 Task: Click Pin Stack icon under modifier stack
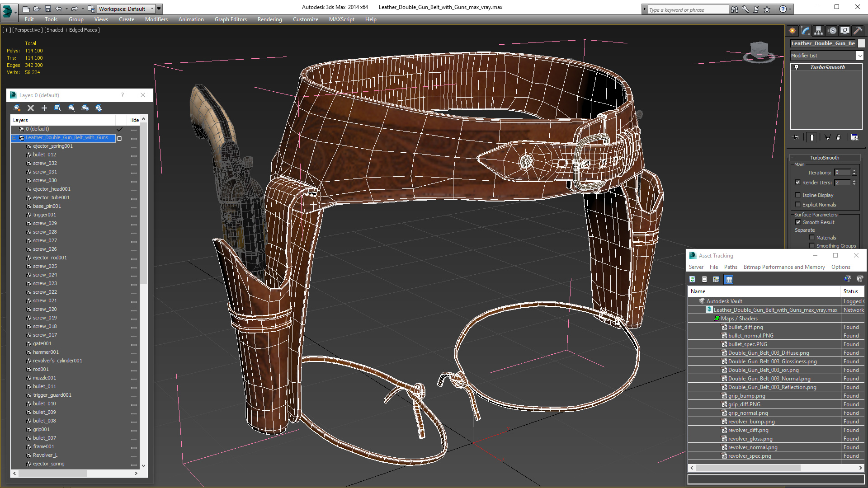(x=796, y=137)
